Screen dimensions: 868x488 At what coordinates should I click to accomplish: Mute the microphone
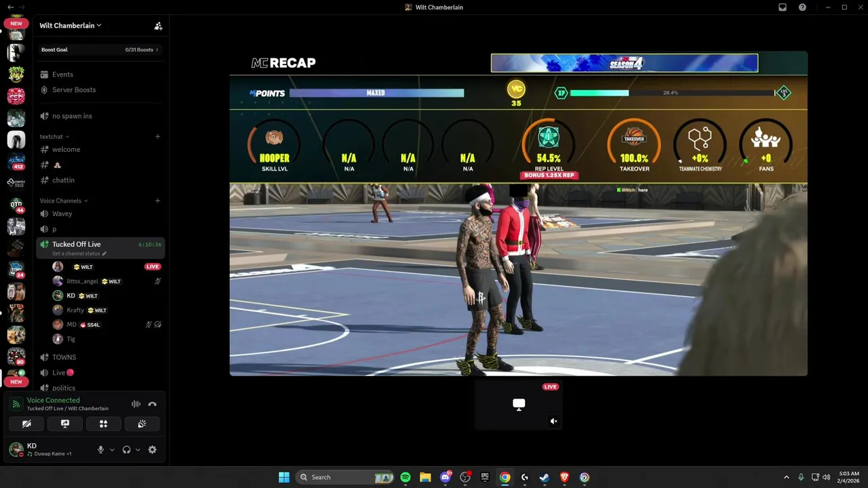point(101,449)
